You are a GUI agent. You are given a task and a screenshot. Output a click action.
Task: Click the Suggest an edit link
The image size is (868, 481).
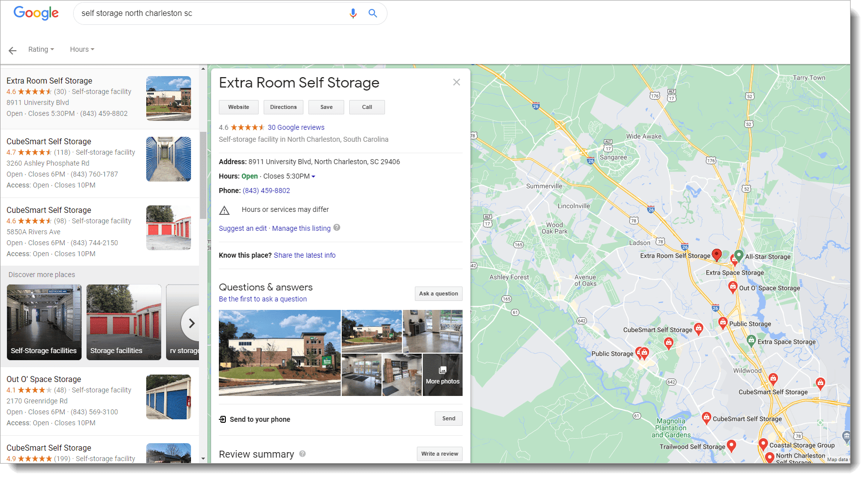click(x=243, y=228)
